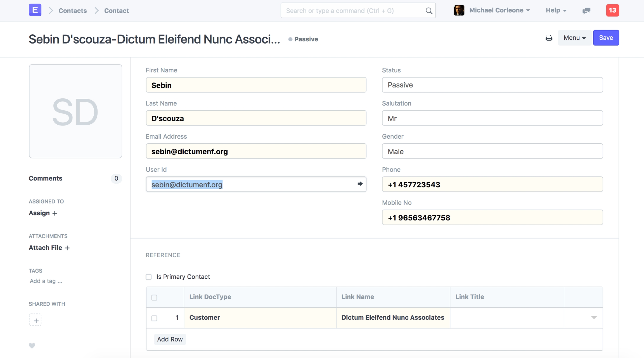Open the Menu dropdown button
644x358 pixels.
tap(574, 38)
